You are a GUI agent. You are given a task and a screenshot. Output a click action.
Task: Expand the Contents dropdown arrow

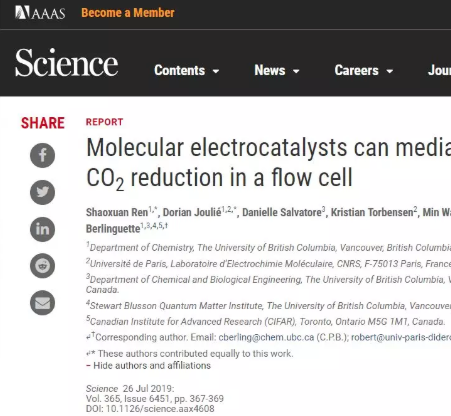(x=216, y=71)
